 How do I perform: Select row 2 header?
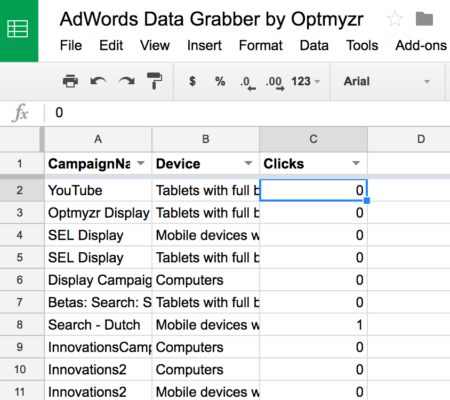[20, 190]
